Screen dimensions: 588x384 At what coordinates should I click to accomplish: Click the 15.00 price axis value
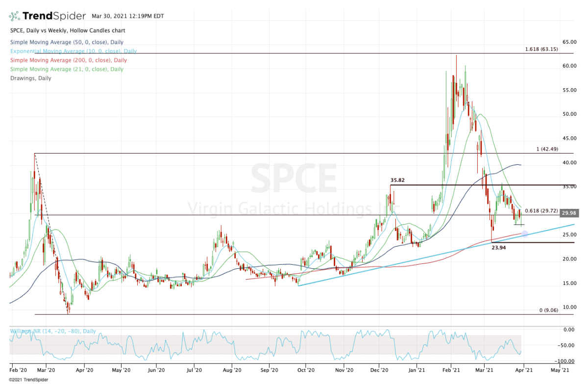click(x=569, y=283)
